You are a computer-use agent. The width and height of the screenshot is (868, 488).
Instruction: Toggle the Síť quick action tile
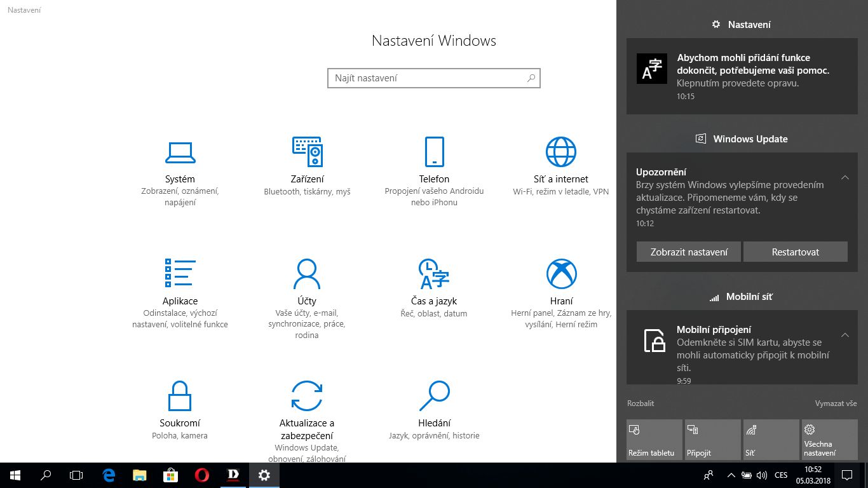[x=771, y=439]
